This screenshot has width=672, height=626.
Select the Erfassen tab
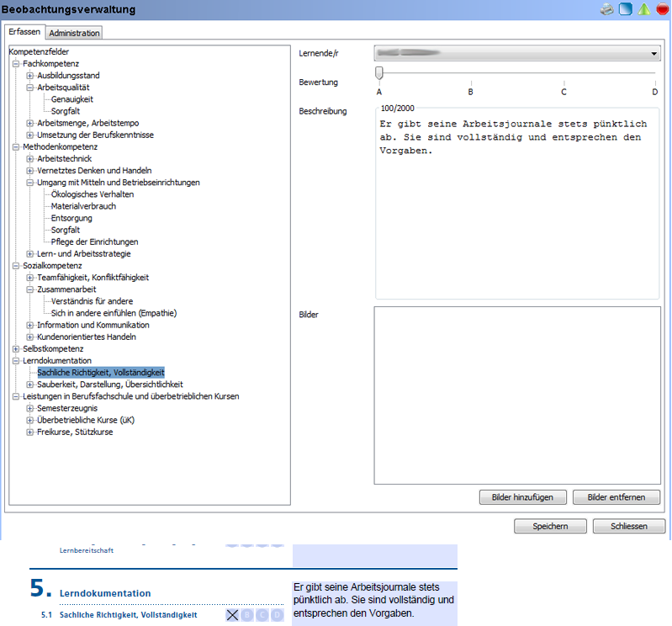tap(24, 32)
